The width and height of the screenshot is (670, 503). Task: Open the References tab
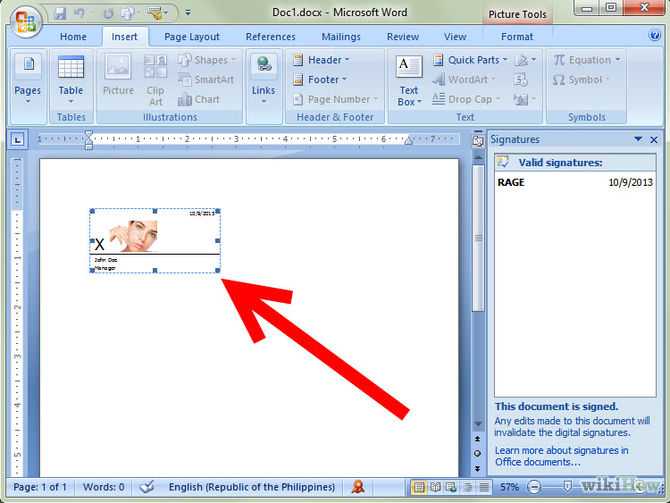(270, 37)
